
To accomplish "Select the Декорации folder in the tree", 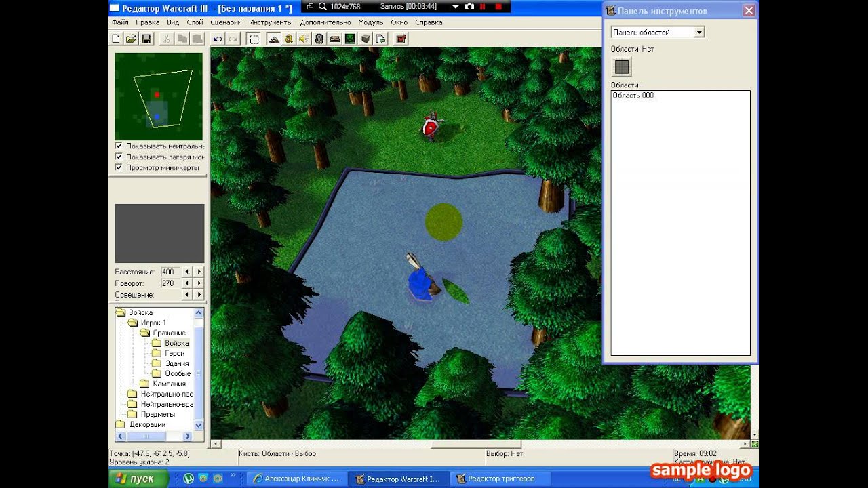I will pyautogui.click(x=147, y=424).
